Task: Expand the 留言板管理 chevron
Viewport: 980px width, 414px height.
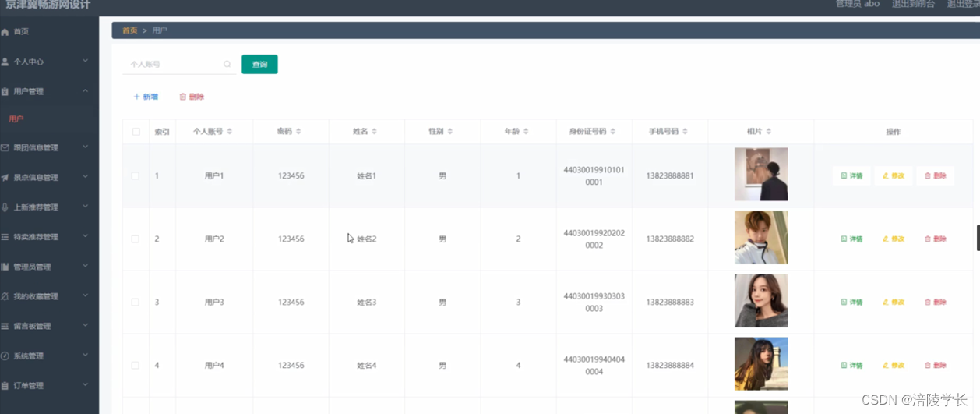Action: (86, 325)
